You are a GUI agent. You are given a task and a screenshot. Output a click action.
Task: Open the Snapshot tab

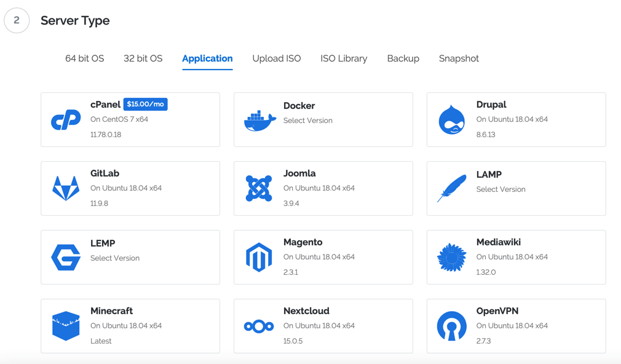[x=459, y=58]
